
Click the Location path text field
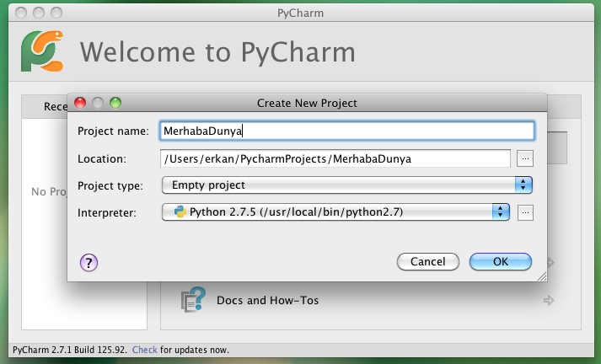coord(335,158)
